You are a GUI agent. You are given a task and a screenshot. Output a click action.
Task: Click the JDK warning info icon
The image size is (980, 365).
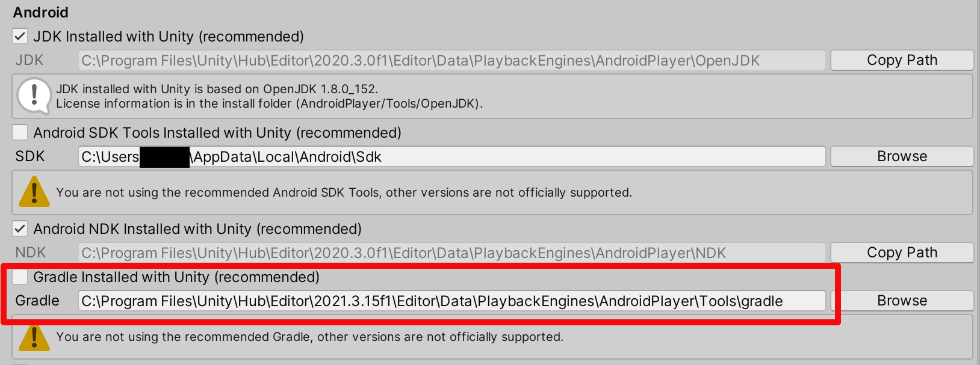pos(34,96)
